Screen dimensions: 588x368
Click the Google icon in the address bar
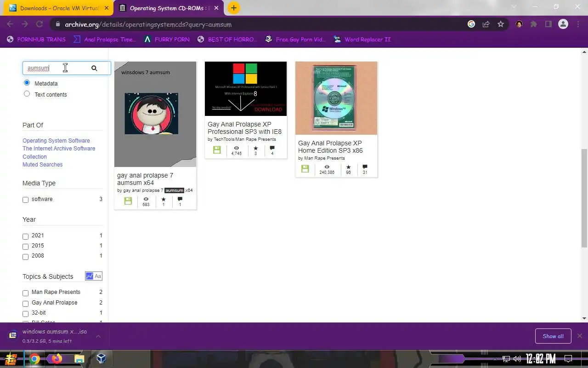click(471, 24)
